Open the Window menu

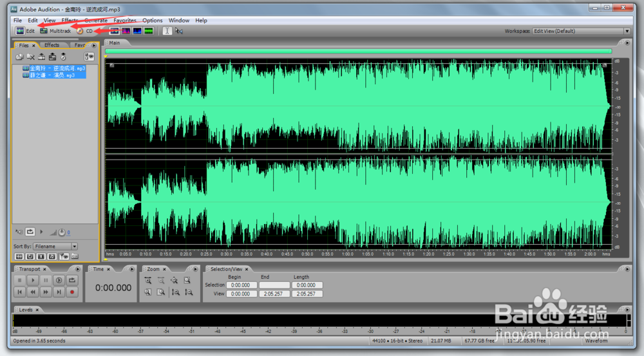(179, 20)
